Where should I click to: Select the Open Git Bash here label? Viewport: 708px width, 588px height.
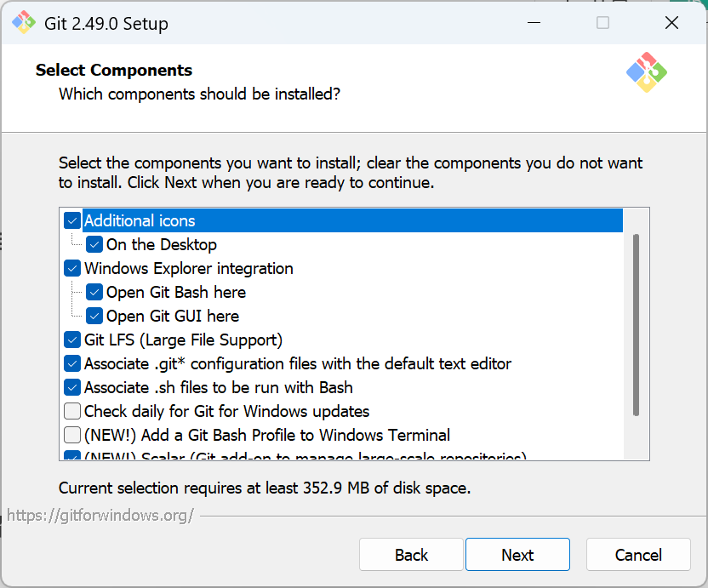[x=176, y=292]
